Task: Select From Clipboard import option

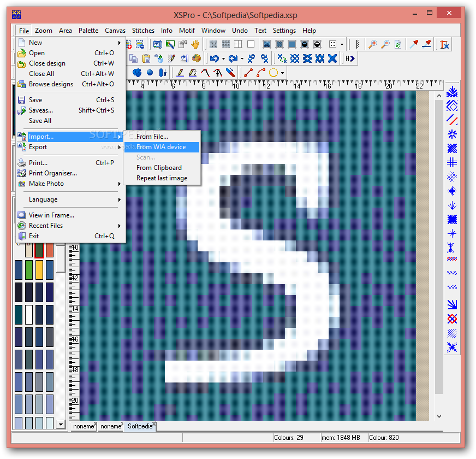Action: pos(162,168)
